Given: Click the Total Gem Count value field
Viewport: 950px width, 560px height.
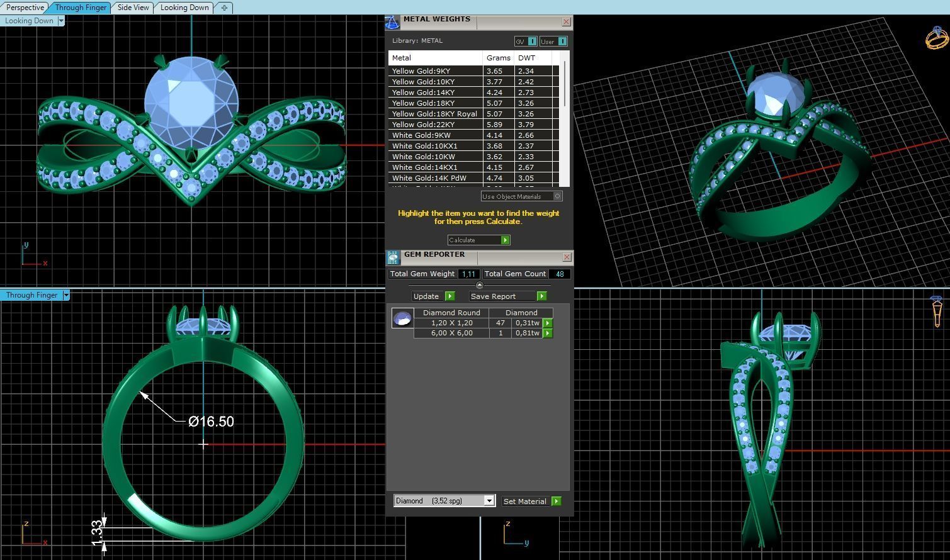Looking at the screenshot, I should 560,274.
